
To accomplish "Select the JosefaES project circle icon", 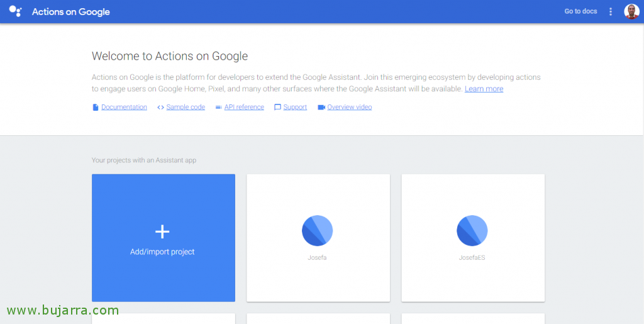I will [472, 230].
